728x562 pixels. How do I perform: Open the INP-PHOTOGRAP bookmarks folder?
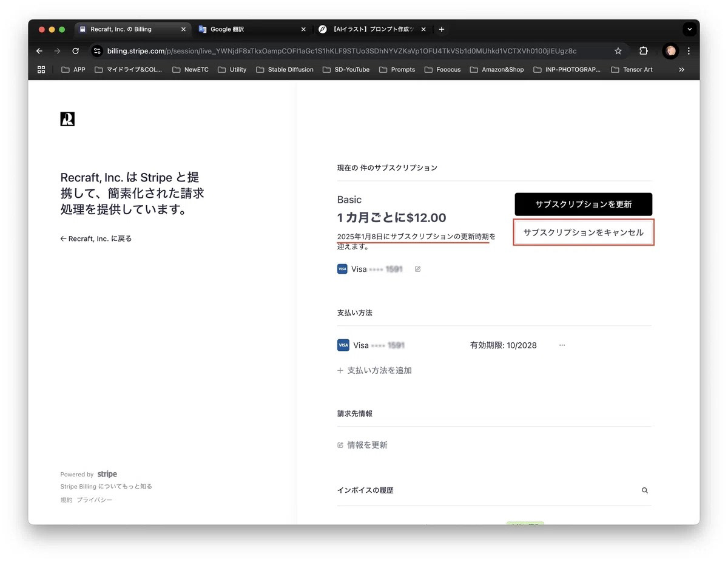(567, 70)
